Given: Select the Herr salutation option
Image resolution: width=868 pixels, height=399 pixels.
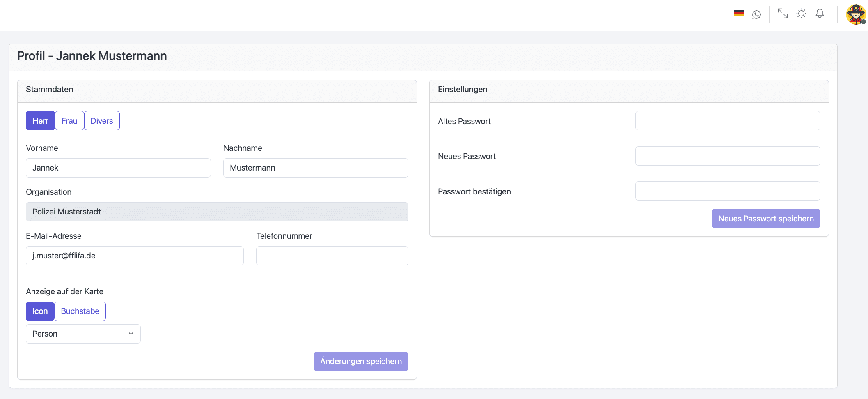Looking at the screenshot, I should click(x=40, y=121).
